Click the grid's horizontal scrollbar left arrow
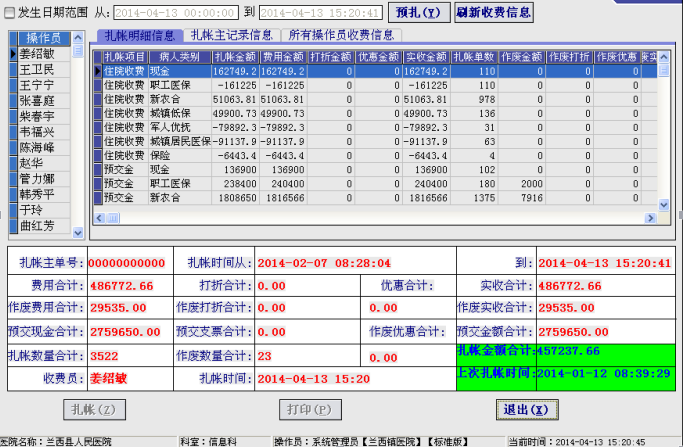Screen dimensions: 683x447 99,219
